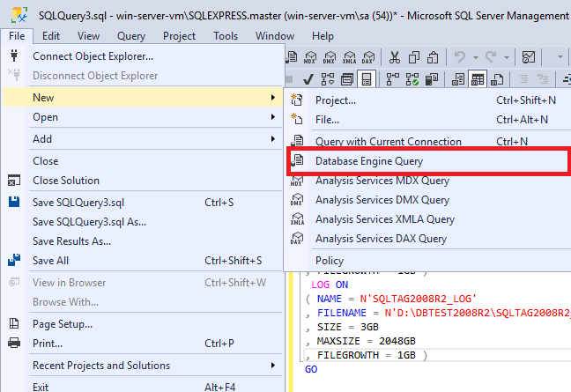Toggle Include Actual Execution Plan
The image size is (571, 392).
pos(393,79)
